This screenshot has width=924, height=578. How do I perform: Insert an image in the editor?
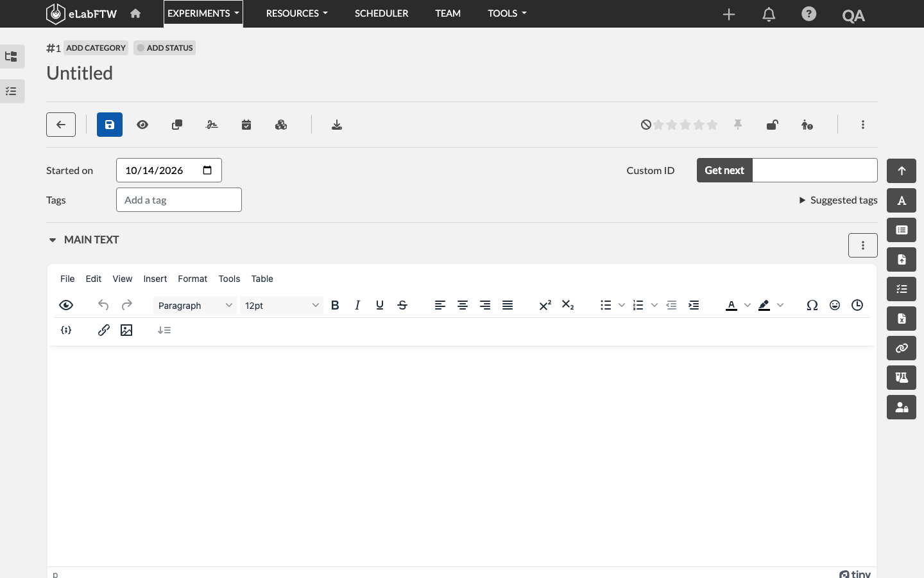tap(126, 330)
